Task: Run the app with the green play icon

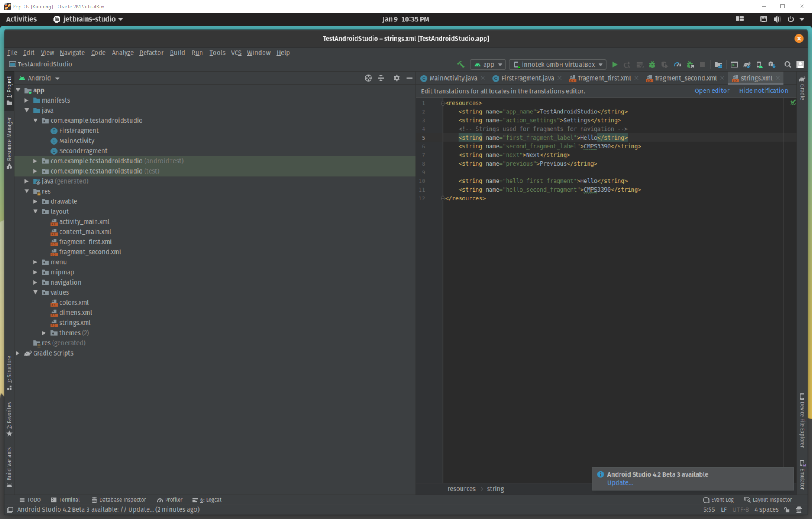Action: 615,65
